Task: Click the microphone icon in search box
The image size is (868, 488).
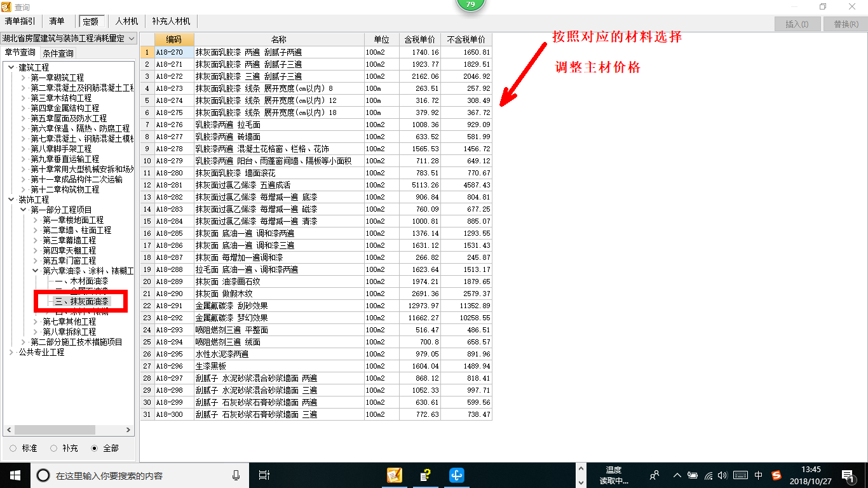Action: tap(236, 475)
